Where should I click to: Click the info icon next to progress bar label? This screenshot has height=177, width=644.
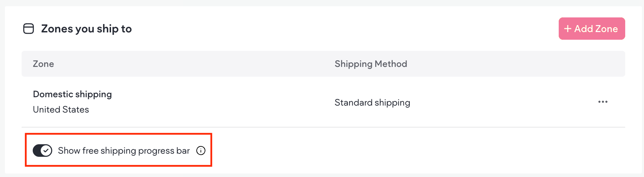click(201, 151)
